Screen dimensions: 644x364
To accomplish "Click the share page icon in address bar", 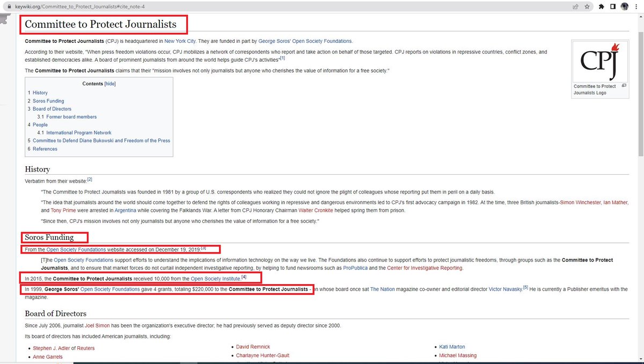I will tap(575, 6).
